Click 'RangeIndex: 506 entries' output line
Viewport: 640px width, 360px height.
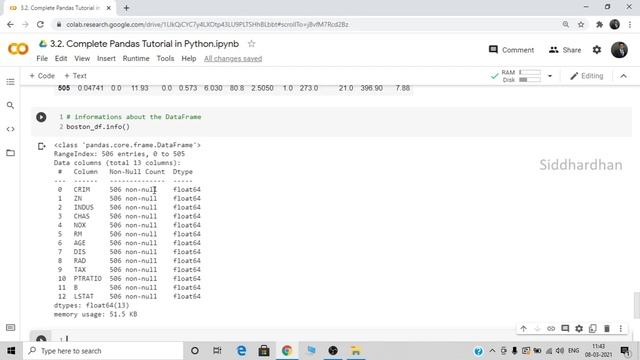[119, 154]
